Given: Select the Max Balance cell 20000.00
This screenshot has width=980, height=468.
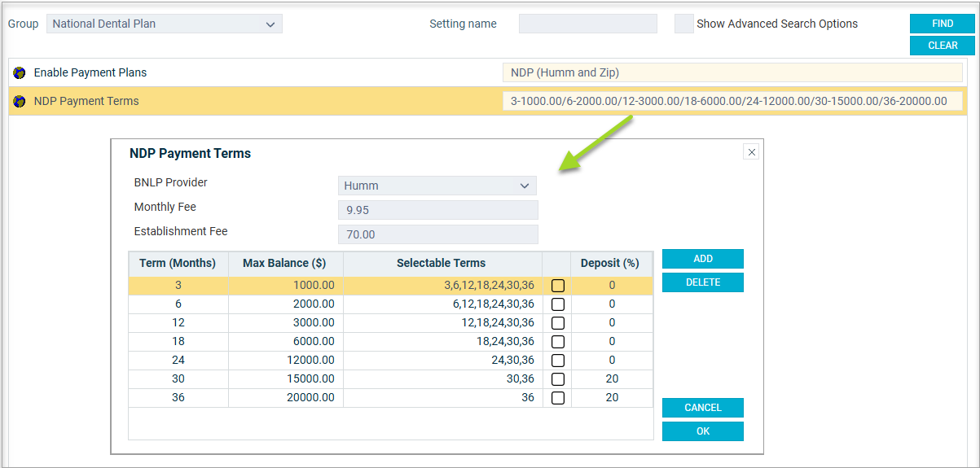Looking at the screenshot, I should pos(285,398).
